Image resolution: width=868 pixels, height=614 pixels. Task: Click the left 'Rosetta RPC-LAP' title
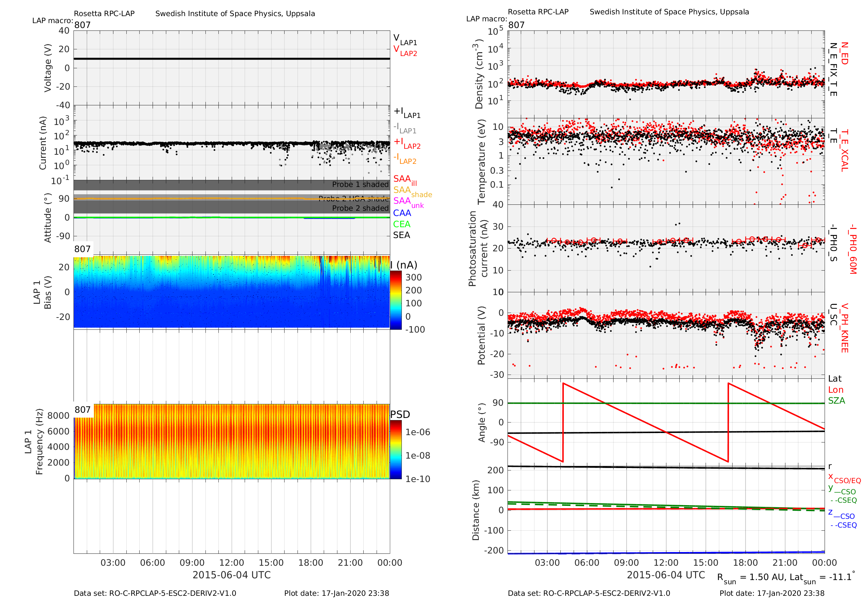pos(104,14)
